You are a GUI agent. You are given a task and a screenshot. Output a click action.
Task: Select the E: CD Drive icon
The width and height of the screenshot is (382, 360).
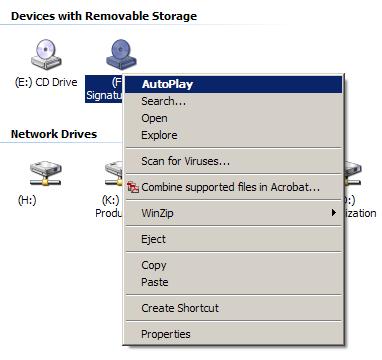pyautogui.click(x=46, y=54)
